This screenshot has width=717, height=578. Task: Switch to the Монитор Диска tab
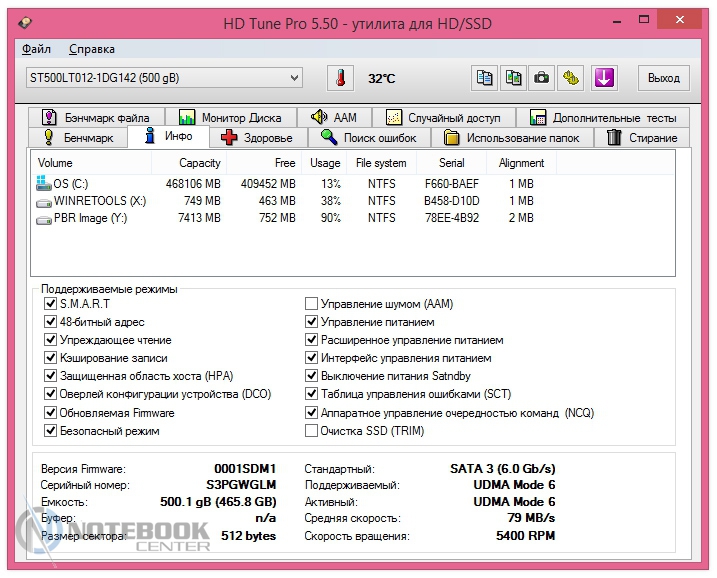tap(231, 118)
